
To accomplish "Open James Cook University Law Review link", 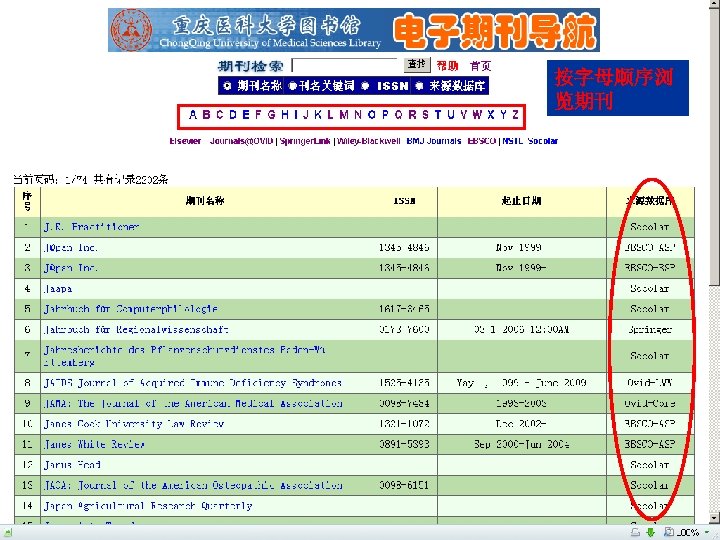I will tap(134, 424).
